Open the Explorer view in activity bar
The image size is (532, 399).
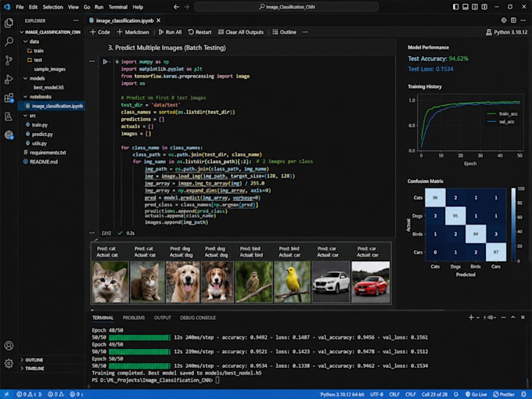coord(9,23)
